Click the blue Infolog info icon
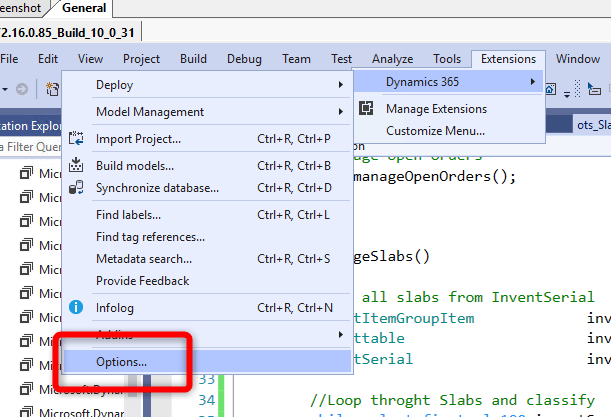Image resolution: width=611 pixels, height=417 pixels. click(76, 308)
